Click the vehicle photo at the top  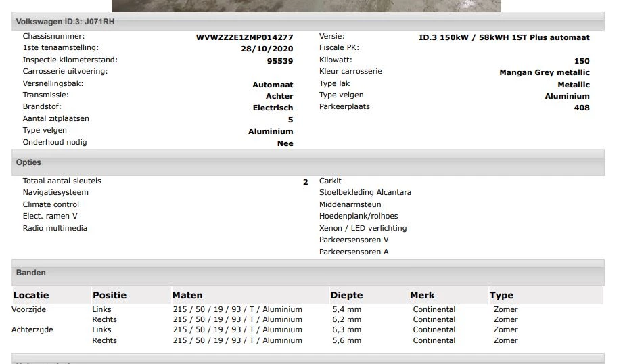pos(306,5)
